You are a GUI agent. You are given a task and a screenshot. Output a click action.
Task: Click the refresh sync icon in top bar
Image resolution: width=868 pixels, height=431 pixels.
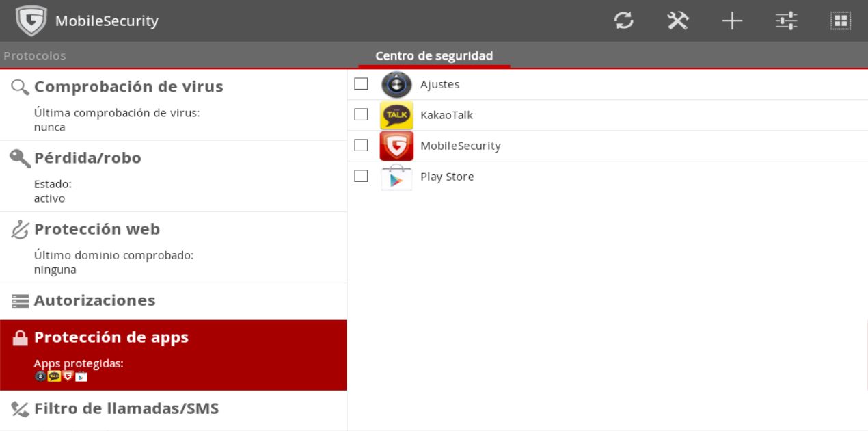623,21
